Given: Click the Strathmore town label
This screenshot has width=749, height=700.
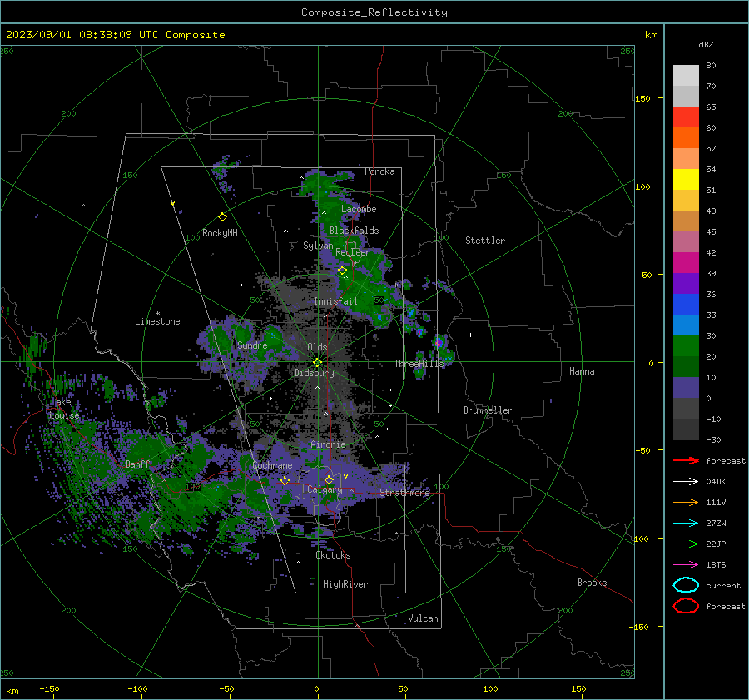Looking at the screenshot, I should (x=404, y=493).
